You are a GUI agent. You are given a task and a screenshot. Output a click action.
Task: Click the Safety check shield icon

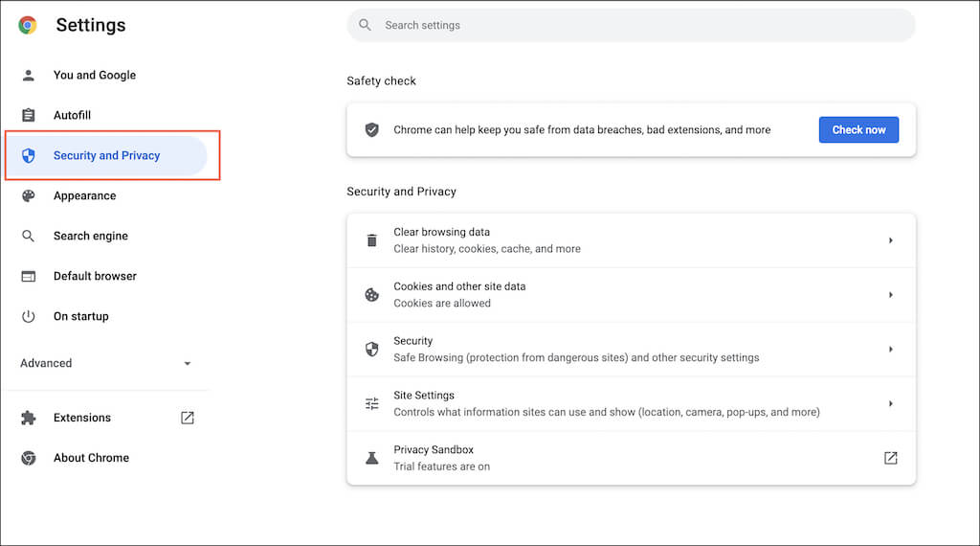pos(372,129)
